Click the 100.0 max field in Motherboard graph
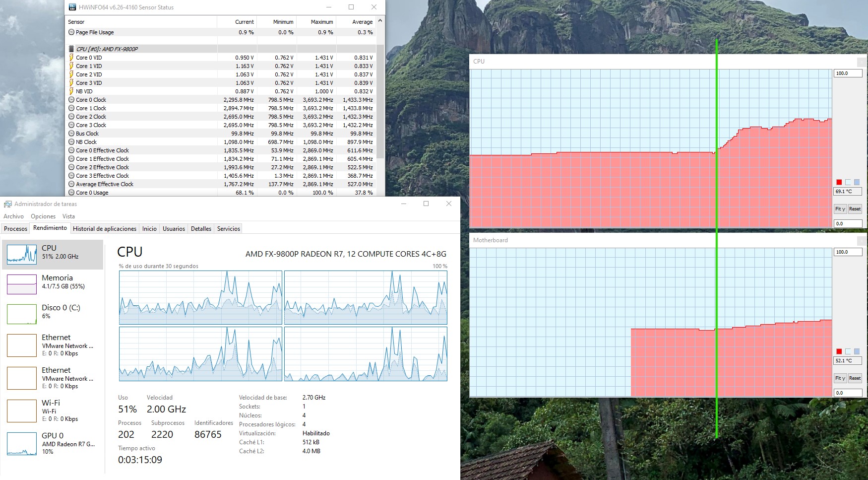Image resolution: width=868 pixels, height=480 pixels. coord(848,252)
